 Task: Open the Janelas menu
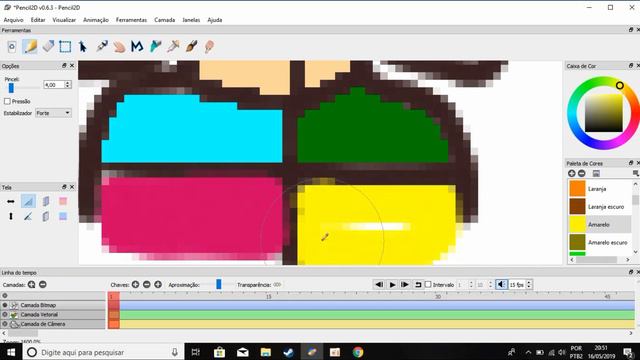[x=191, y=20]
